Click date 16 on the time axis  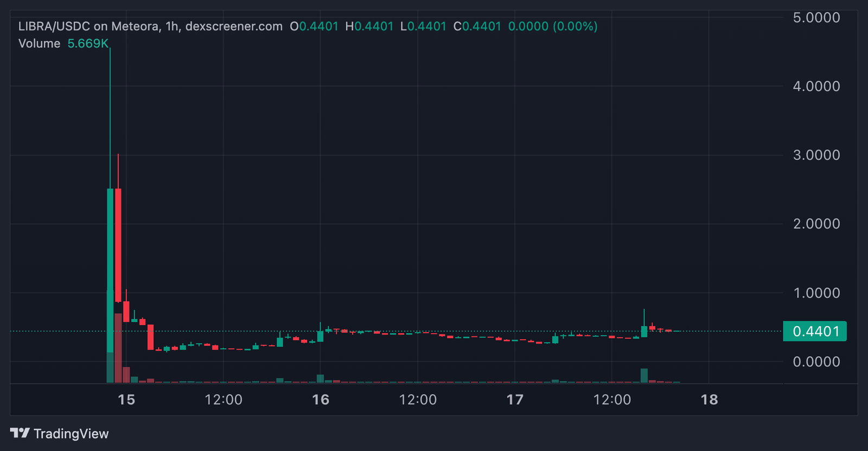pyautogui.click(x=321, y=400)
